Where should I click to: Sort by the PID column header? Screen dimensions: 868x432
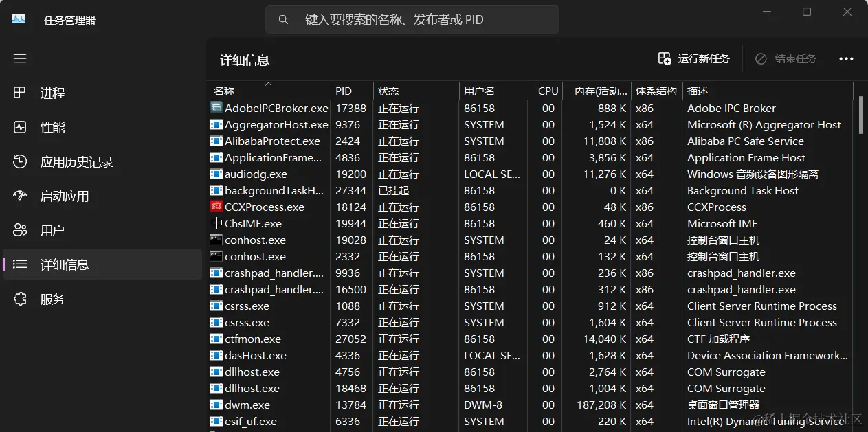click(x=353, y=91)
